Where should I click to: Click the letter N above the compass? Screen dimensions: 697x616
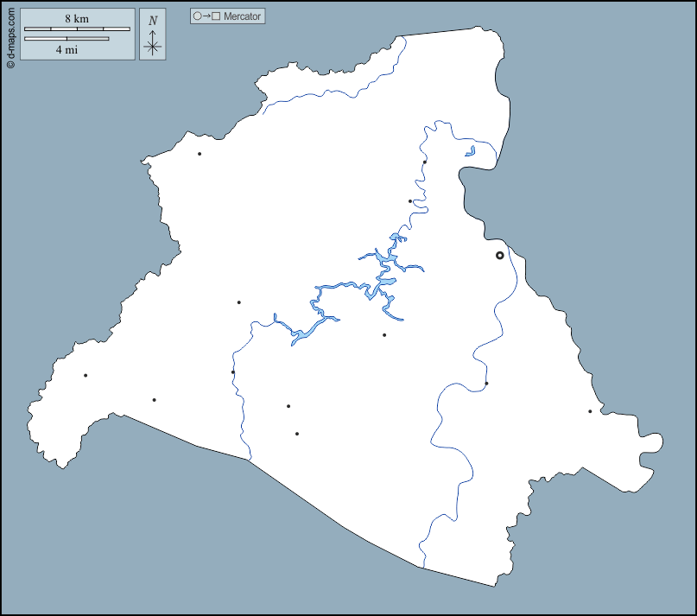point(153,21)
